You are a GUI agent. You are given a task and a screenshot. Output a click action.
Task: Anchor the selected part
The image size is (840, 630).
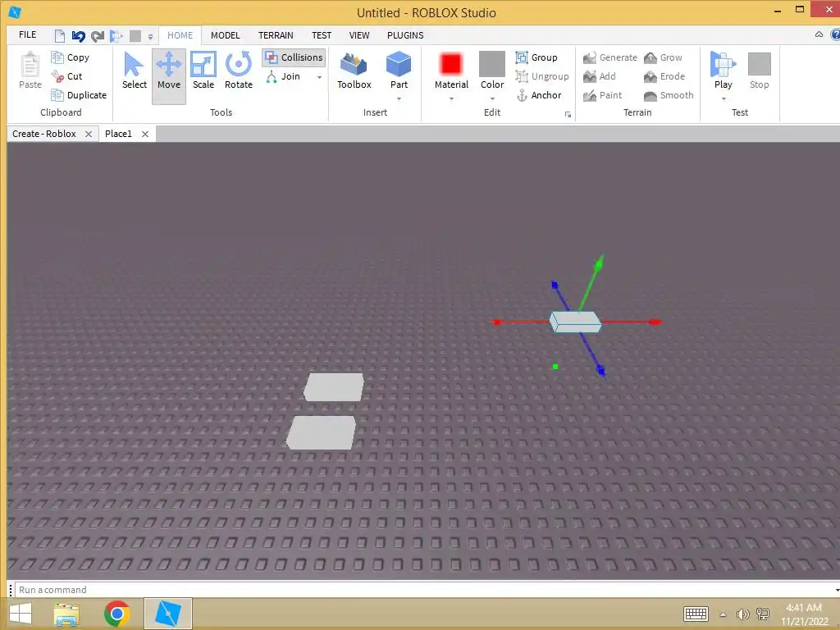538,95
